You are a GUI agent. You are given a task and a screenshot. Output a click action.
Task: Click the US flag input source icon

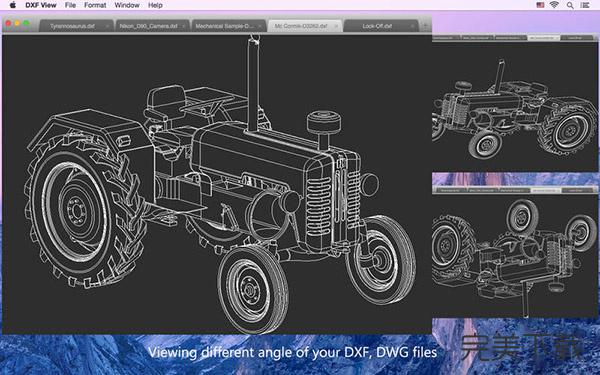pyautogui.click(x=540, y=5)
